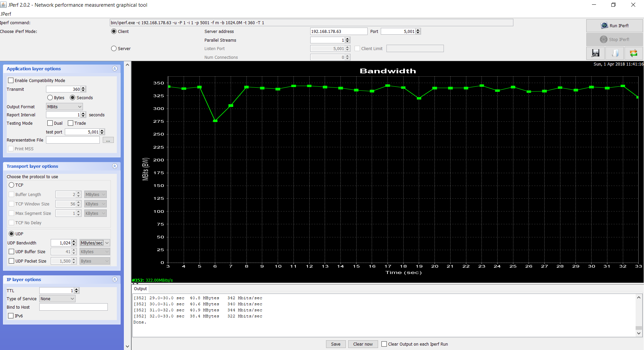Tick the Dual testing mode checkbox
This screenshot has height=350, width=644.
click(x=50, y=123)
